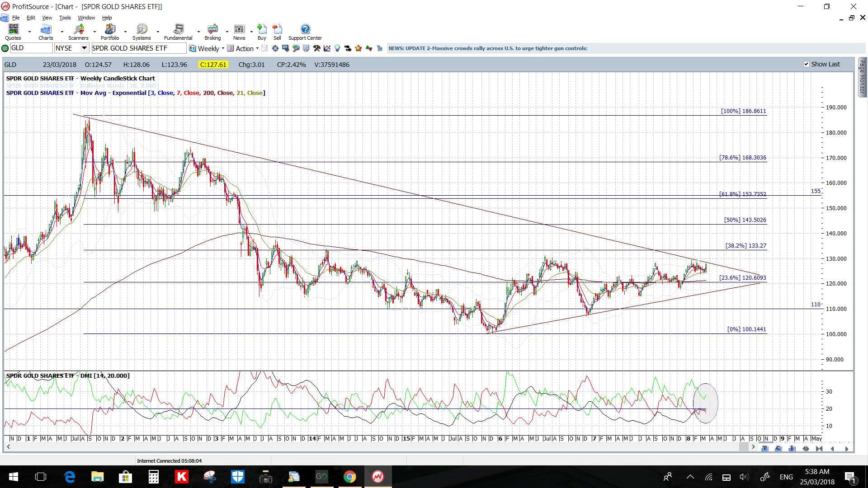Click the [61.8%] 153.7352 Fibonacci label
This screenshot has width=868, height=488.
click(x=743, y=194)
